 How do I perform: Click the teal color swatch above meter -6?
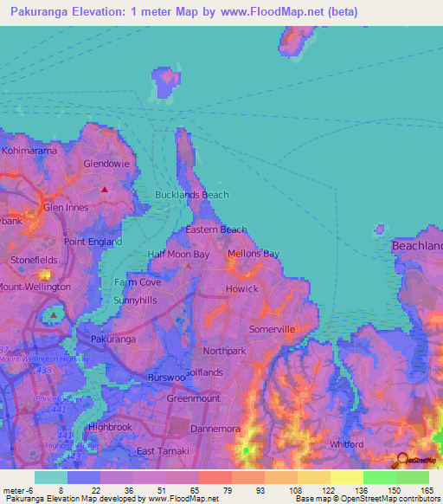click(51, 477)
